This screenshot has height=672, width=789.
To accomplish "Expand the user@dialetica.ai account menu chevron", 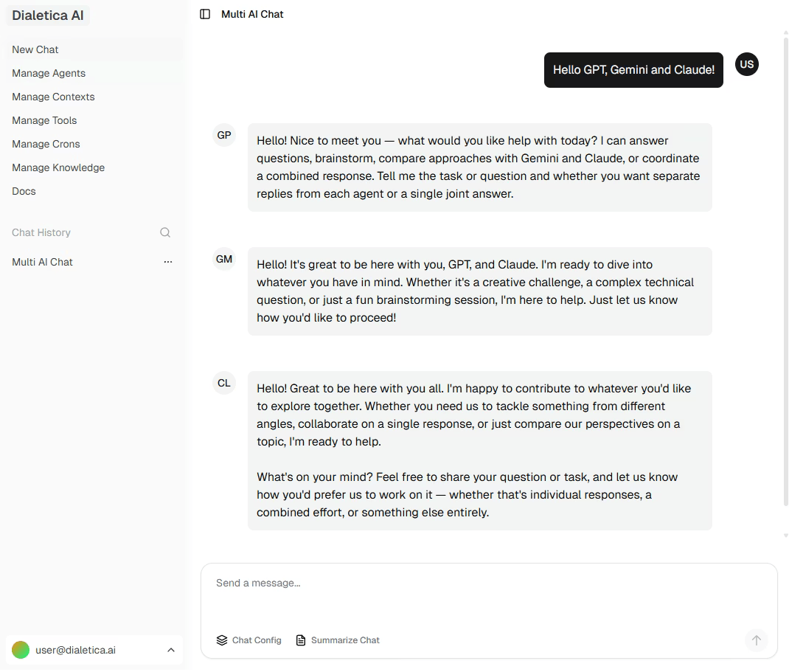I will tap(171, 650).
